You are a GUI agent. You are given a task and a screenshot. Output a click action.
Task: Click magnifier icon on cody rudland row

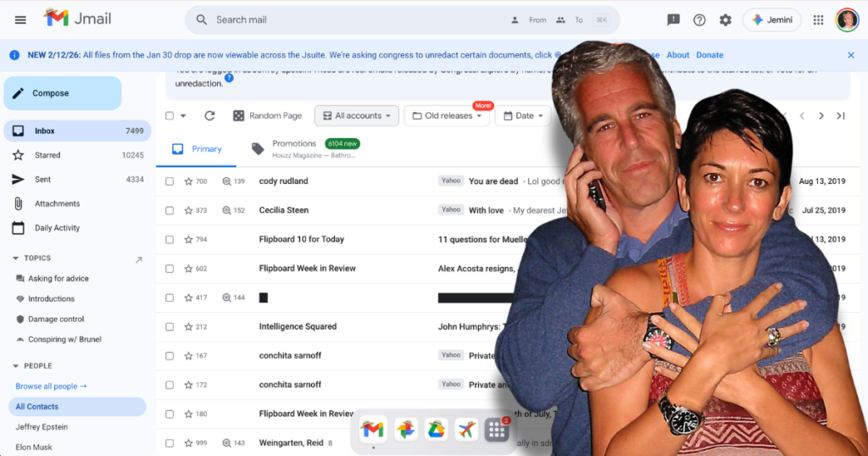point(226,181)
